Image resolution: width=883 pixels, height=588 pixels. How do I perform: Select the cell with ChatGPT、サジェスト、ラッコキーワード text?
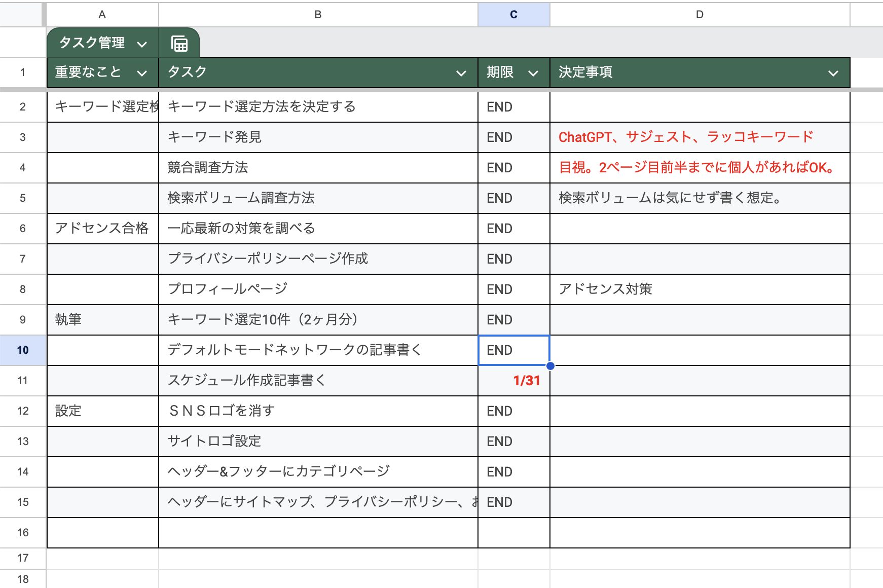(700, 137)
